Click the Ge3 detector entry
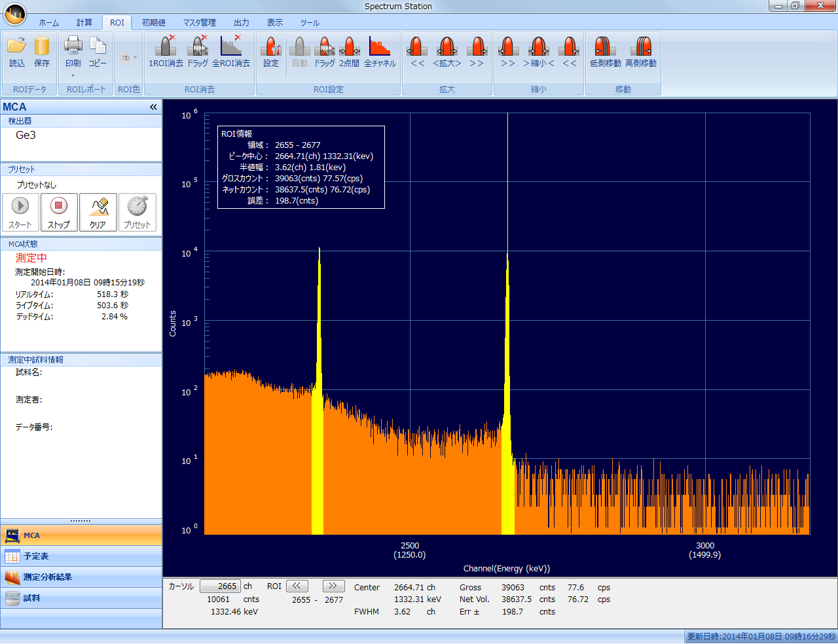This screenshot has height=644, width=838. click(26, 135)
